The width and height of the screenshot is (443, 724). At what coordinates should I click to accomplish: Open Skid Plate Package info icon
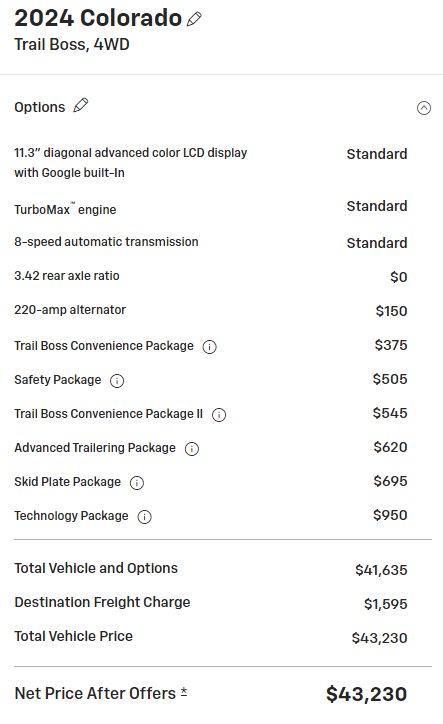[x=137, y=483]
